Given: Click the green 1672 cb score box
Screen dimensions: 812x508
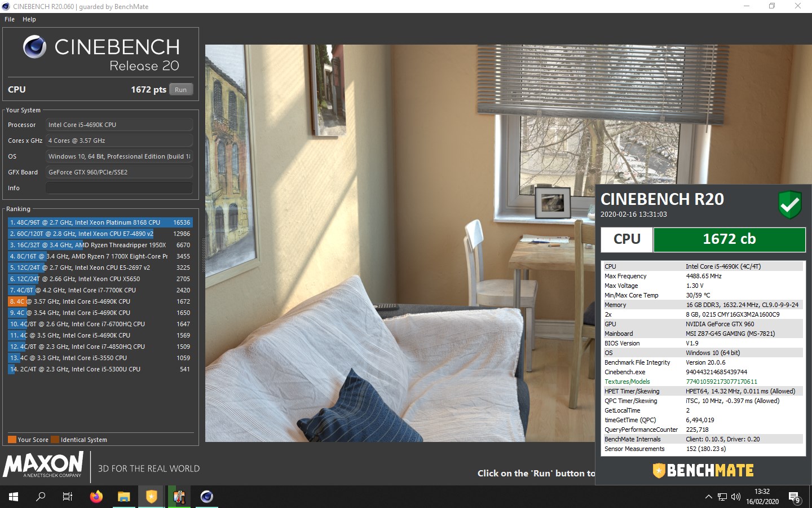Looking at the screenshot, I should (x=729, y=239).
